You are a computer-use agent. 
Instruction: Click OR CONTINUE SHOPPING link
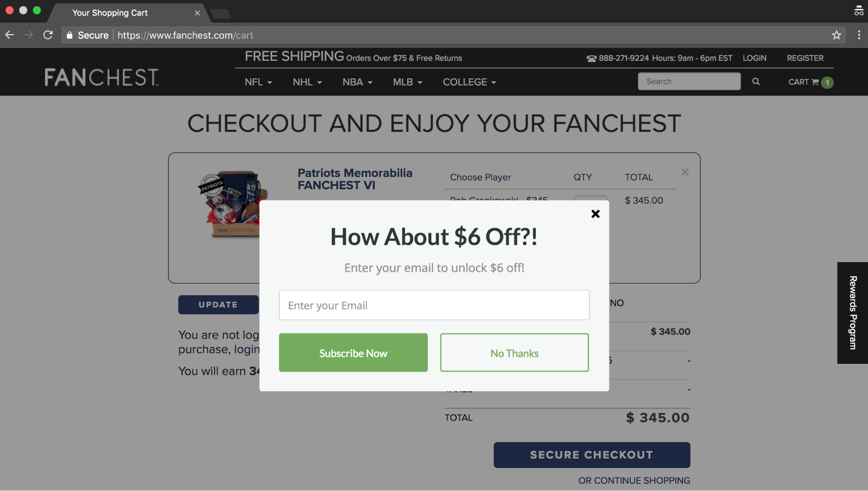634,480
